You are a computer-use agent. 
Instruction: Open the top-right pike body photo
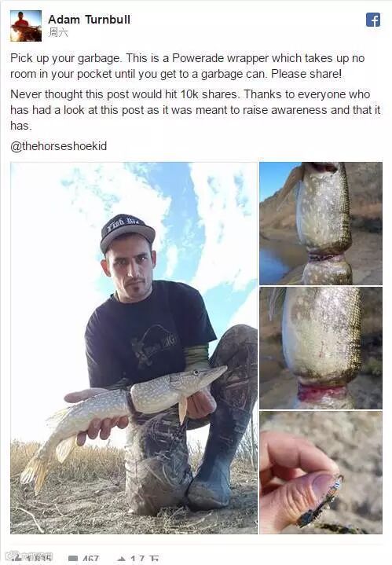[x=321, y=223]
